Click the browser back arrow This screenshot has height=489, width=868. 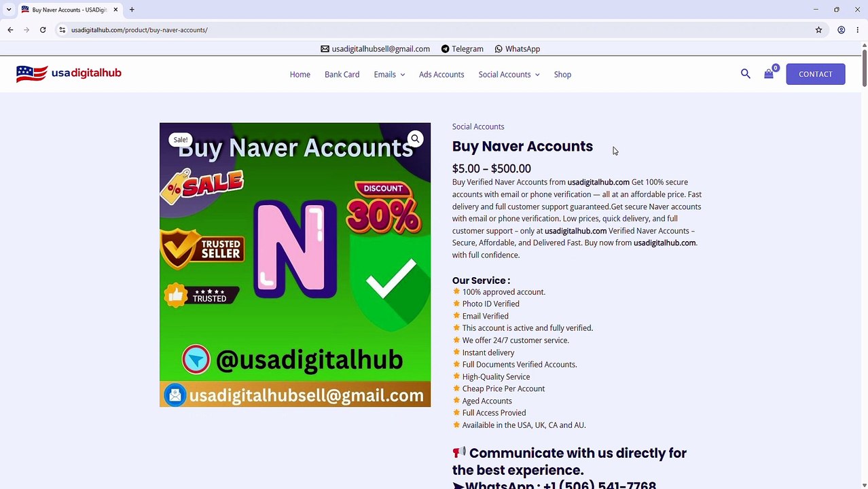(x=10, y=30)
